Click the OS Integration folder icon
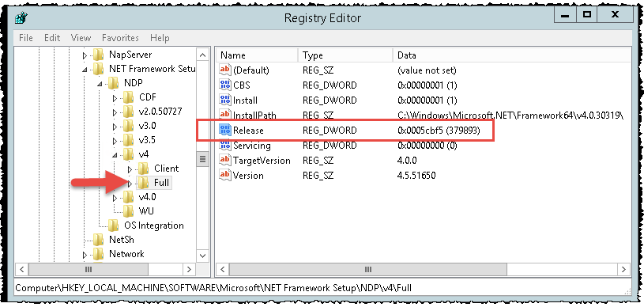 [x=113, y=225]
